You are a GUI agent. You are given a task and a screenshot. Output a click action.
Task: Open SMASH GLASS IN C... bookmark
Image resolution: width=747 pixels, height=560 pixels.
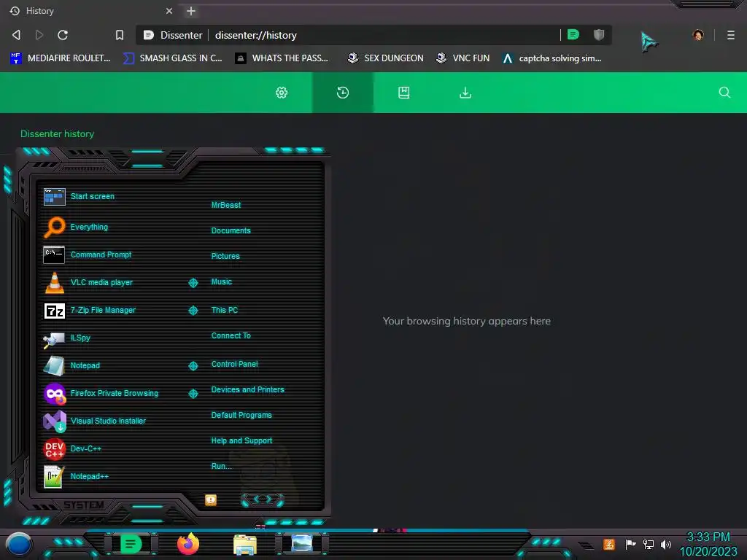coord(172,58)
